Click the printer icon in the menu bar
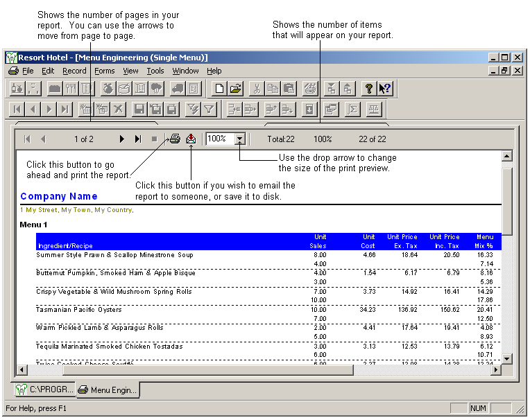 pyautogui.click(x=13, y=71)
